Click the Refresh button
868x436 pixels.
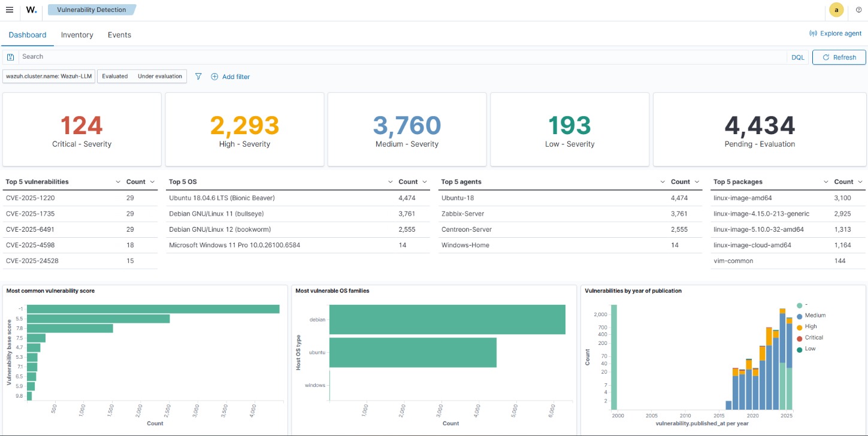coord(839,57)
